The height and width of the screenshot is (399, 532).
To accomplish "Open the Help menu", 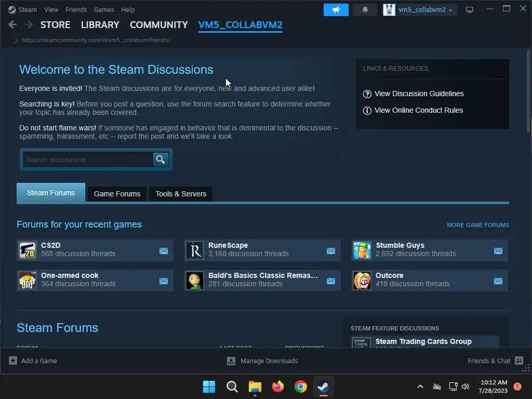I will [x=128, y=10].
